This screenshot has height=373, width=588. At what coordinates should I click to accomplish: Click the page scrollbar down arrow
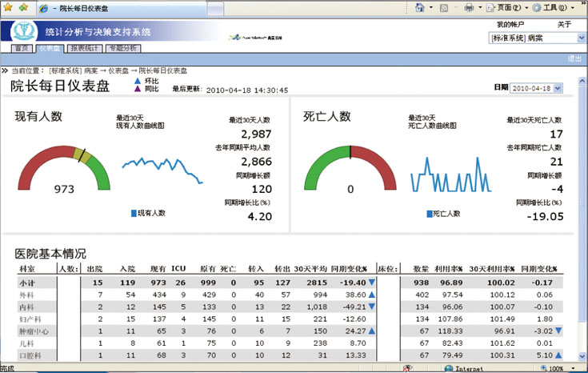point(582,356)
